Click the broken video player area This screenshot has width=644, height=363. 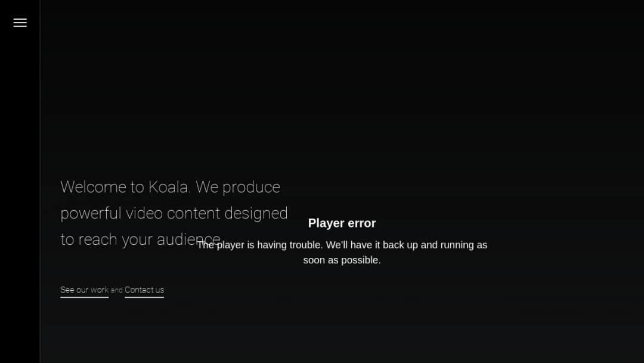342,239
